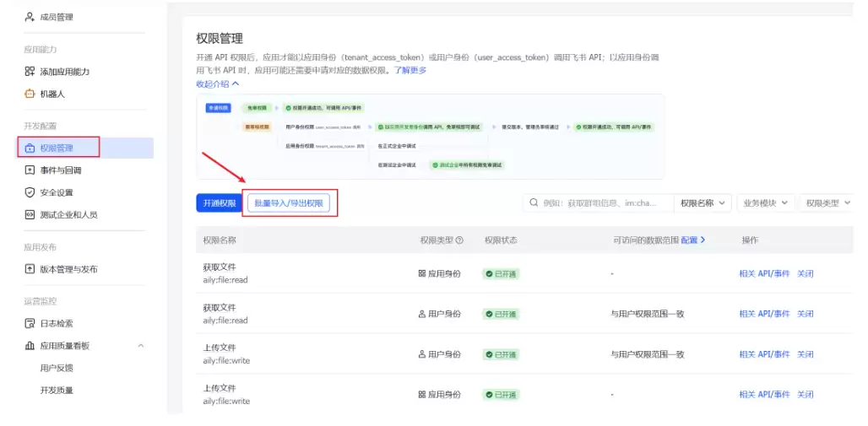Click the 权限类型 help question icon
The height and width of the screenshot is (426, 868).
(x=459, y=240)
